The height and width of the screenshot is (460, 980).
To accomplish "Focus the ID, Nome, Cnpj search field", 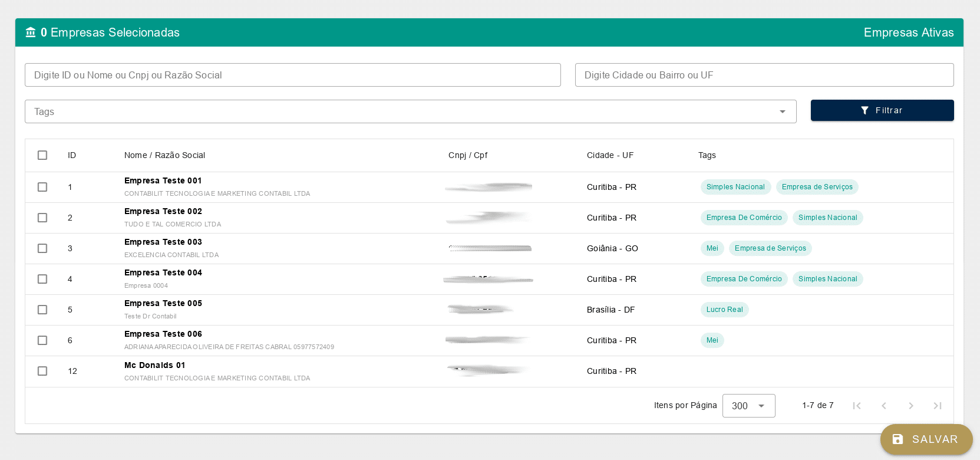I will point(292,75).
